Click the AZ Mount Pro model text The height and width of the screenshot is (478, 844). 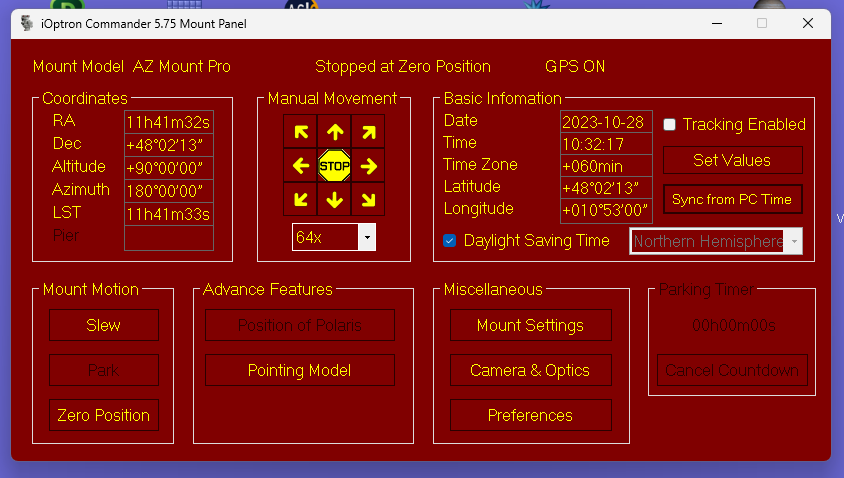tap(181, 66)
